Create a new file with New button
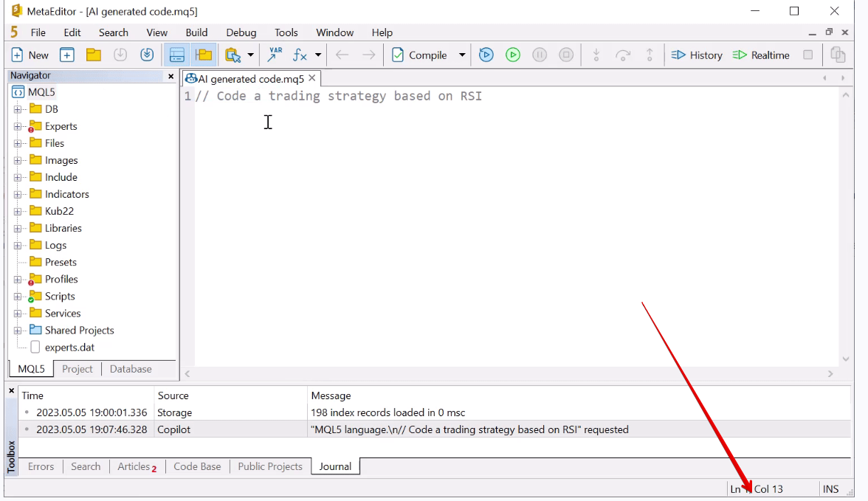 pyautogui.click(x=30, y=55)
